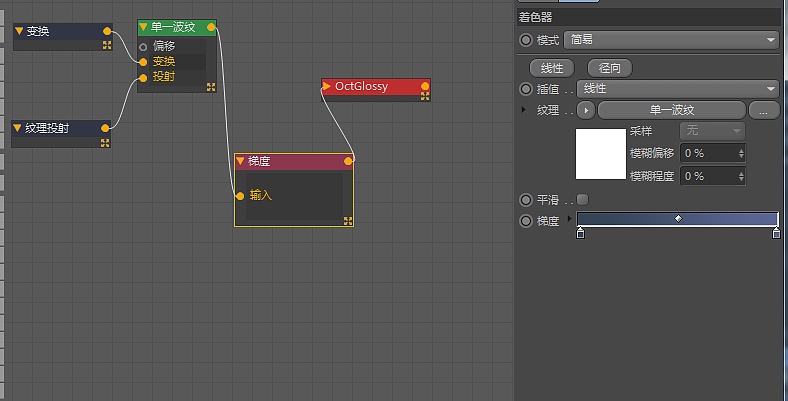
Task: Open the 插值 dropdown showing 线性
Action: coord(678,89)
